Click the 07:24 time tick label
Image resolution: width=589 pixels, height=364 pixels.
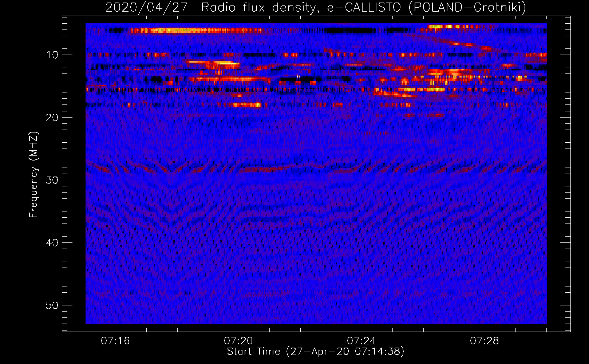click(x=361, y=341)
